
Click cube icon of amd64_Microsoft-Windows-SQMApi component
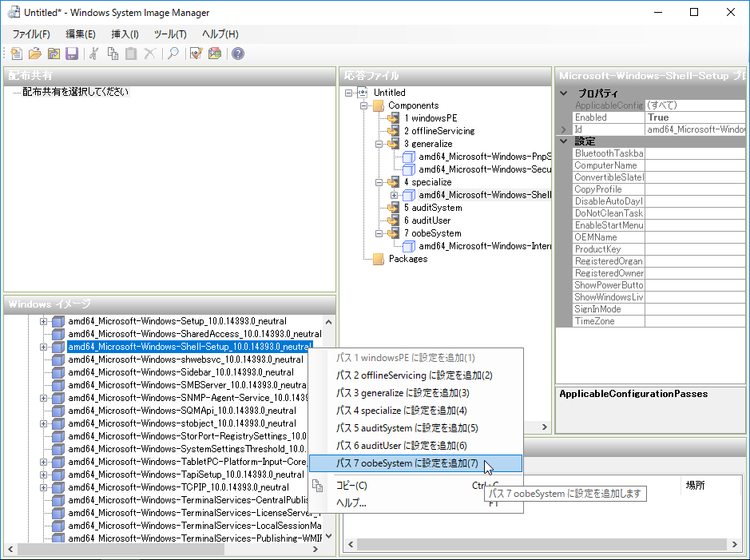(58, 411)
